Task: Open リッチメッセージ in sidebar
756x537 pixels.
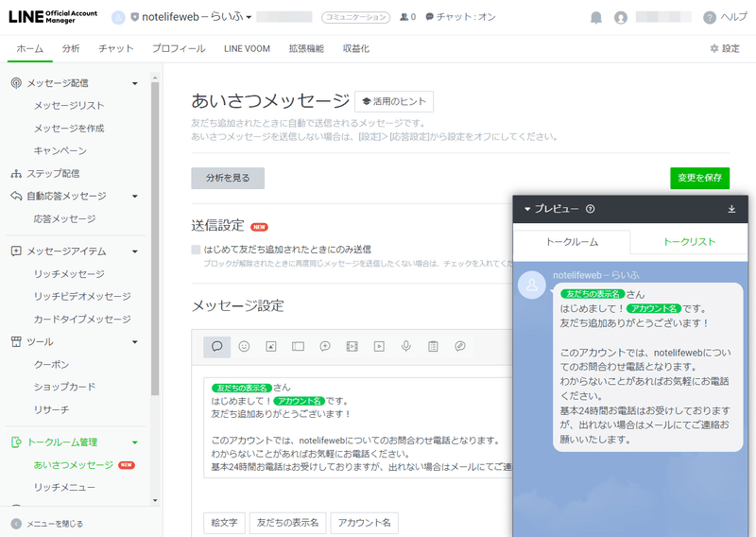Action: coord(69,274)
